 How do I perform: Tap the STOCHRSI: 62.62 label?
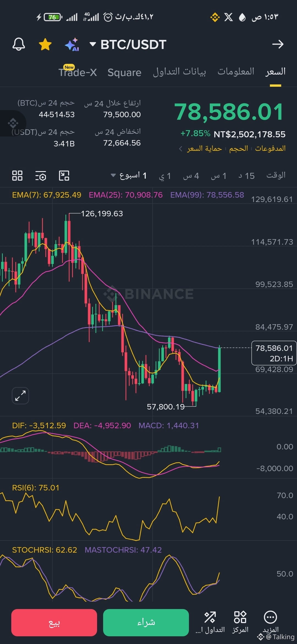point(45,550)
